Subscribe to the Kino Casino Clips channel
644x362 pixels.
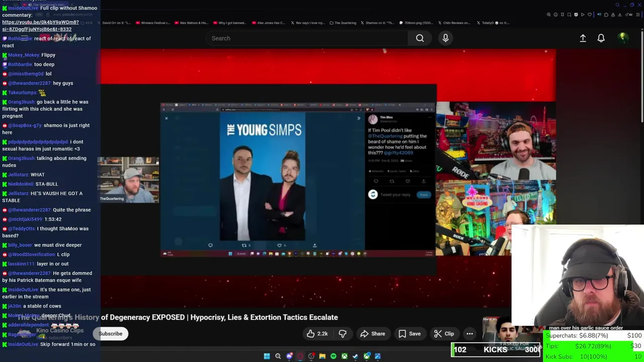110,333
